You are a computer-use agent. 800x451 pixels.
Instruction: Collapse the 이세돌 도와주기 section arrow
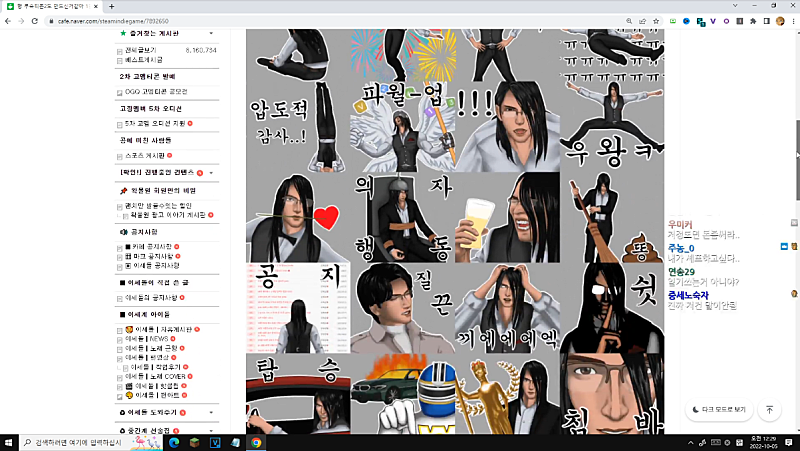tap(212, 412)
